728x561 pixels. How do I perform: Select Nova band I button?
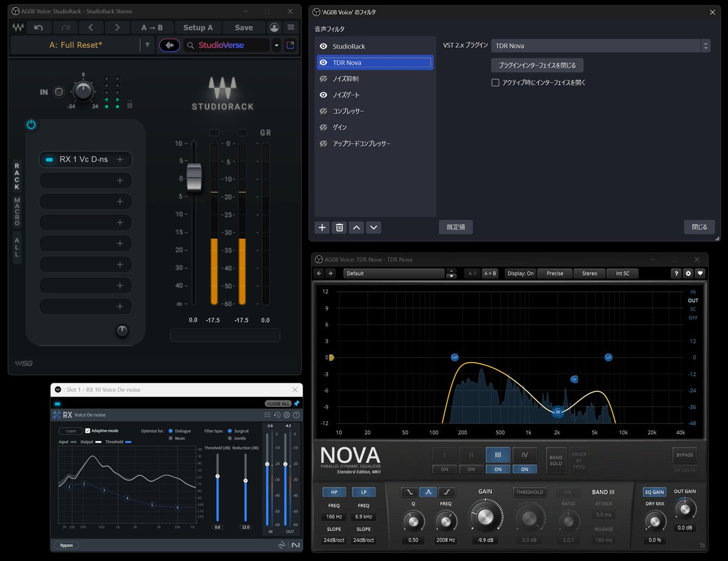444,454
